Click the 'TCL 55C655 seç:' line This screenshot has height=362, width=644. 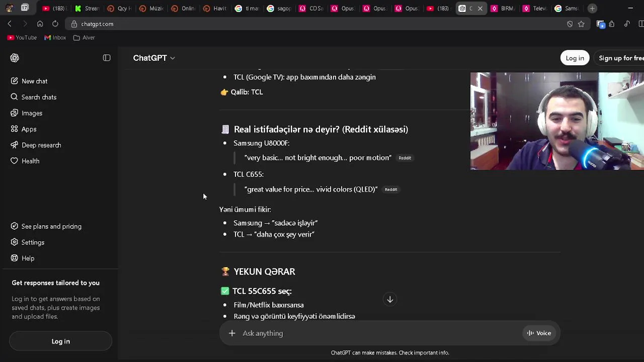262,291
